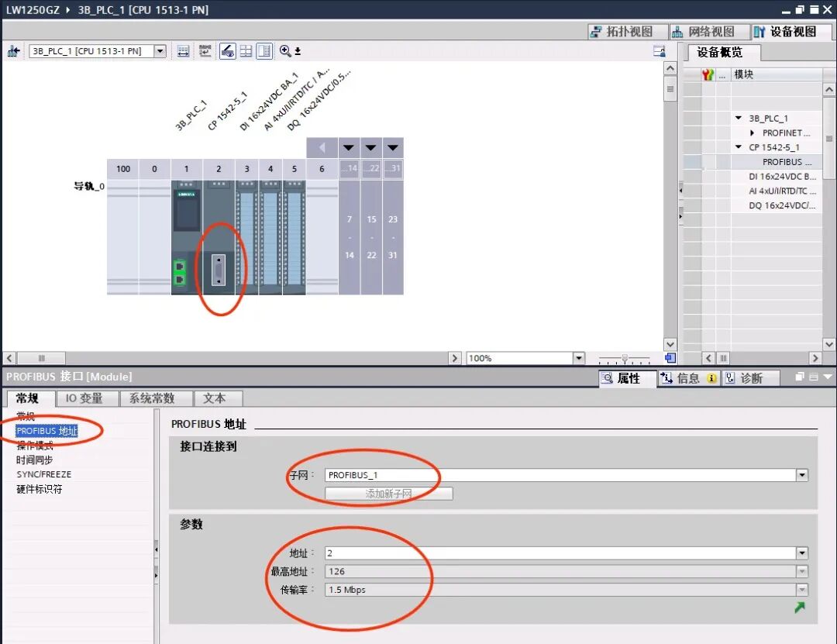Open the 属性 (Properties) inspector tab
This screenshot has width=837, height=644.
tap(628, 378)
